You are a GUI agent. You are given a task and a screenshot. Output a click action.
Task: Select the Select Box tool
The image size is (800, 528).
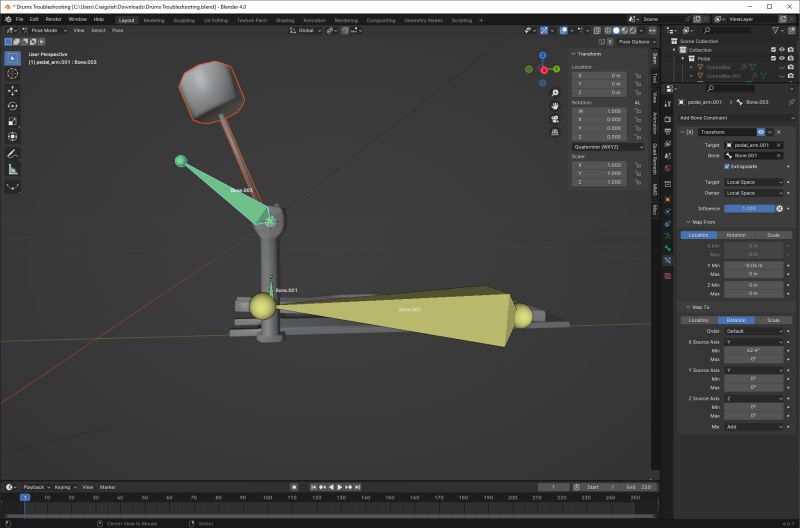pyautogui.click(x=13, y=58)
